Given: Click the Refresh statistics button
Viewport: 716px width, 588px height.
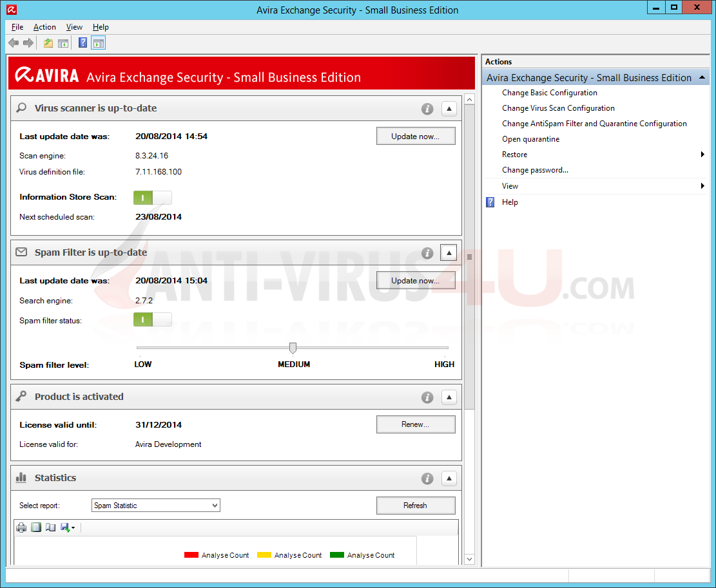Looking at the screenshot, I should point(416,506).
